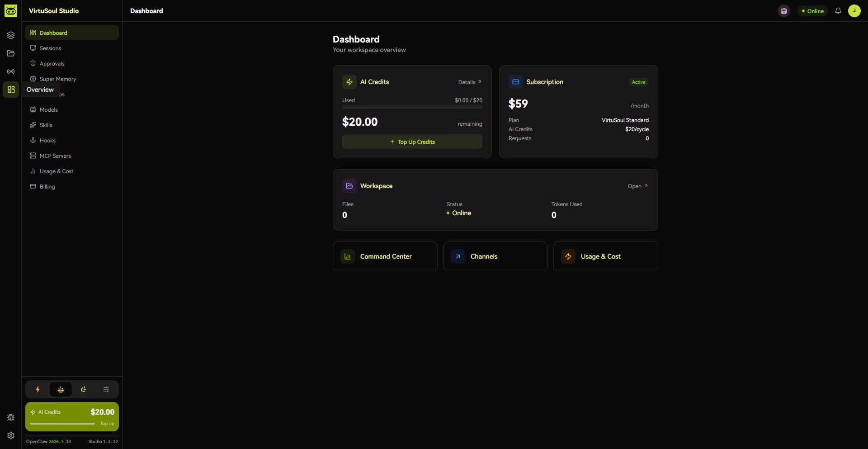Image resolution: width=868 pixels, height=449 pixels.
Task: Click the AI Credits used progress bar
Action: click(x=412, y=107)
